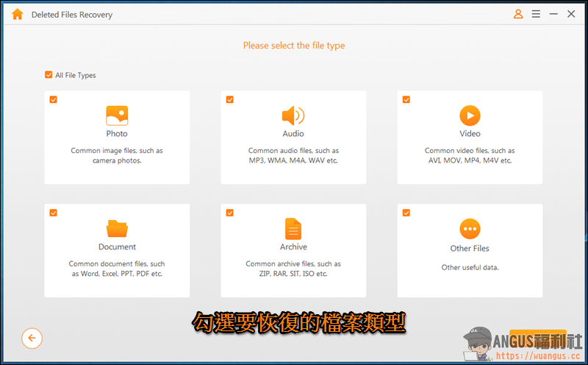Click the "Other Files" label text
The width and height of the screenshot is (588, 365).
click(470, 248)
